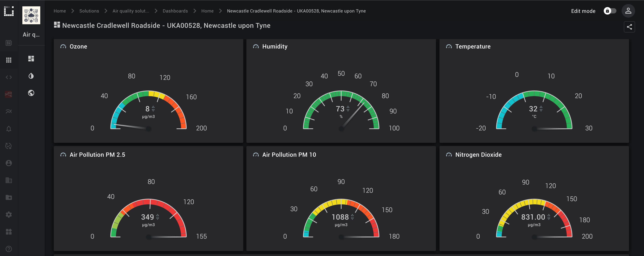Viewport: 644px width, 256px height.
Task: Click the gauge icon beside the Temperature title
Action: [449, 46]
